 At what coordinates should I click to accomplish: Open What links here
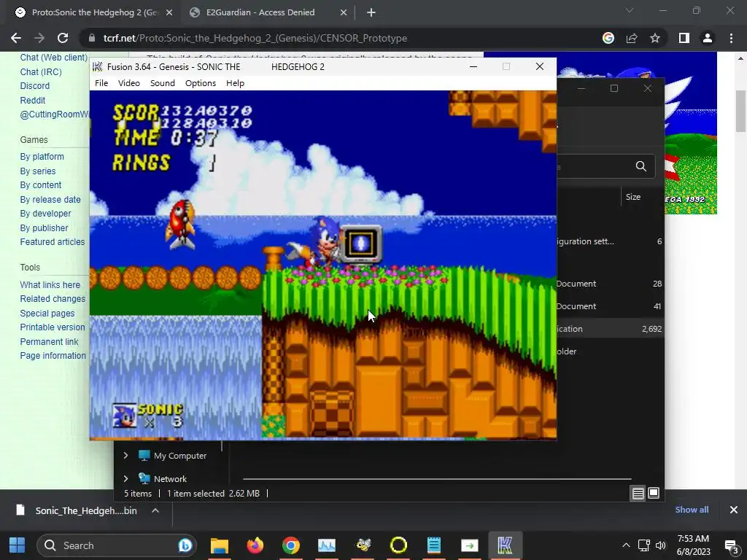(x=50, y=285)
